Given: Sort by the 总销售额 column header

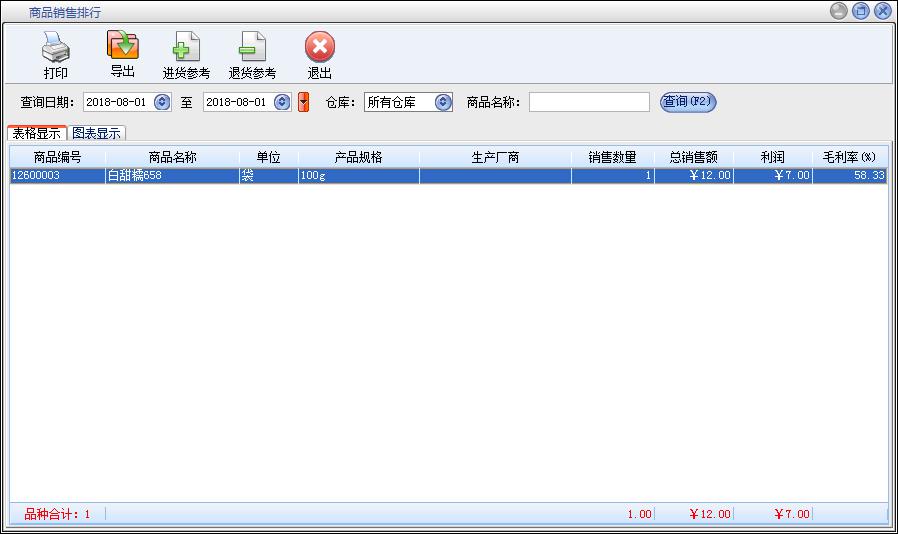Looking at the screenshot, I should click(693, 157).
